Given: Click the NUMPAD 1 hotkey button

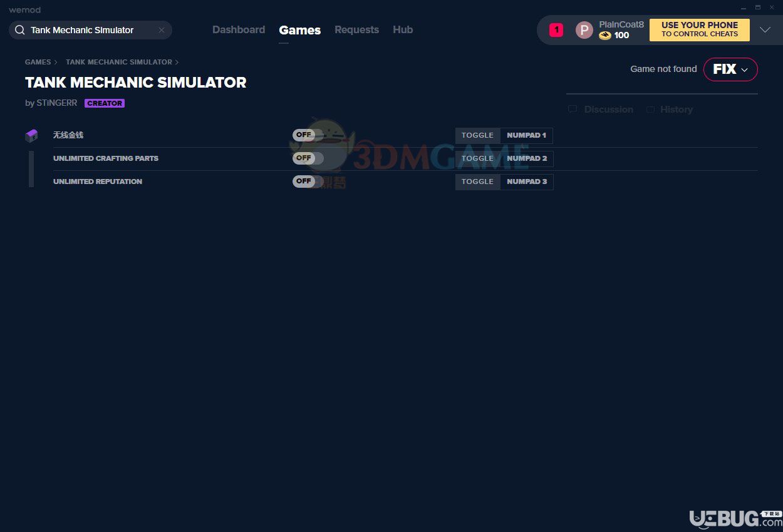Looking at the screenshot, I should click(x=527, y=135).
